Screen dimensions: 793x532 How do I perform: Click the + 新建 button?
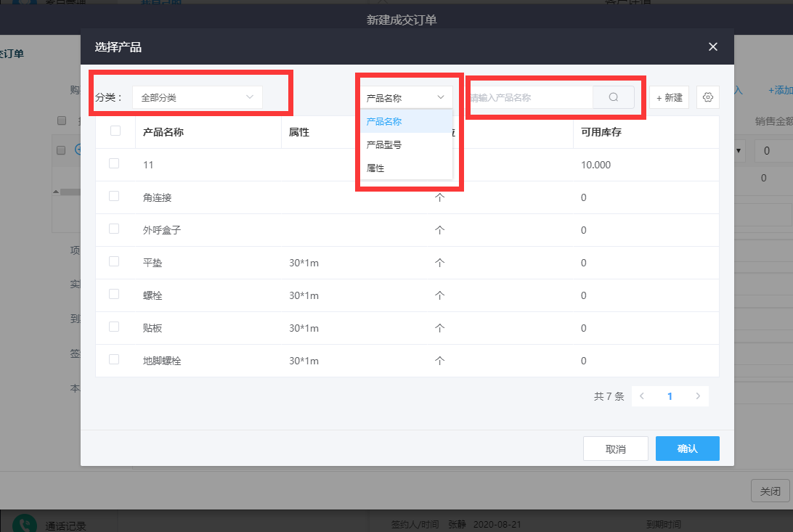tap(669, 97)
